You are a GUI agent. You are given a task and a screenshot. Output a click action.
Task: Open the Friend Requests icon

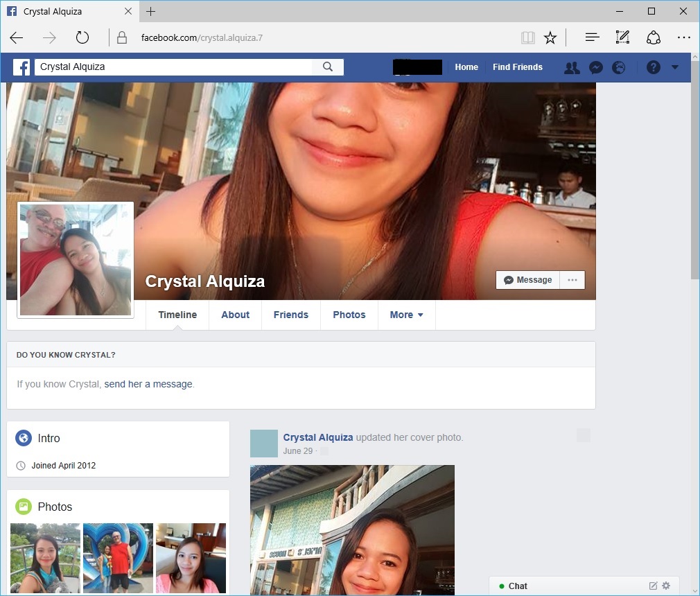(572, 67)
